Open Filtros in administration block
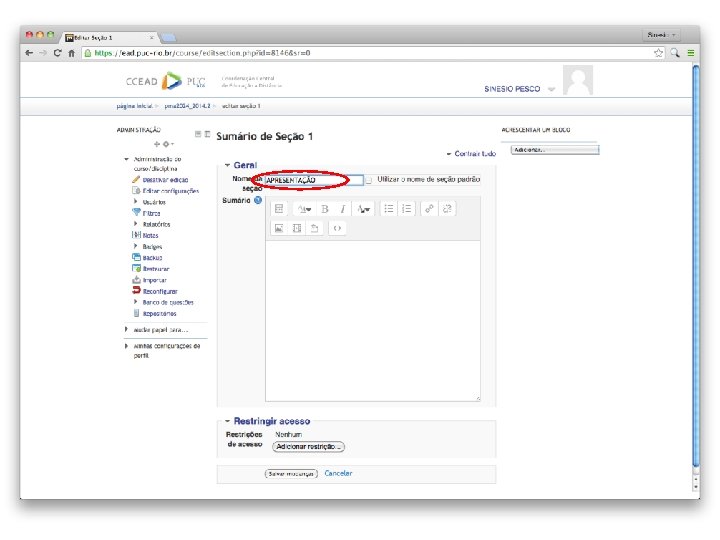 [151, 214]
